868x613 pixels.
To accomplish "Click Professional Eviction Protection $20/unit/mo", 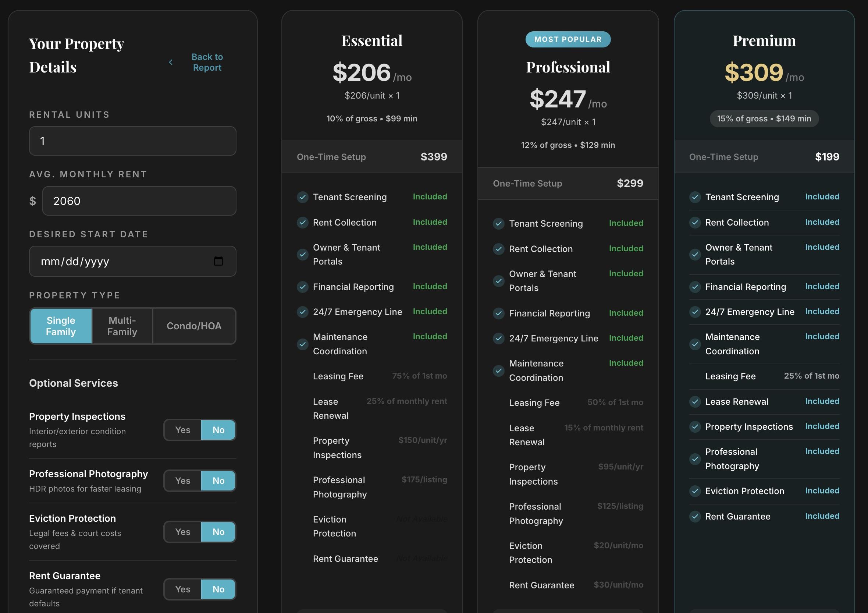I will 619,545.
